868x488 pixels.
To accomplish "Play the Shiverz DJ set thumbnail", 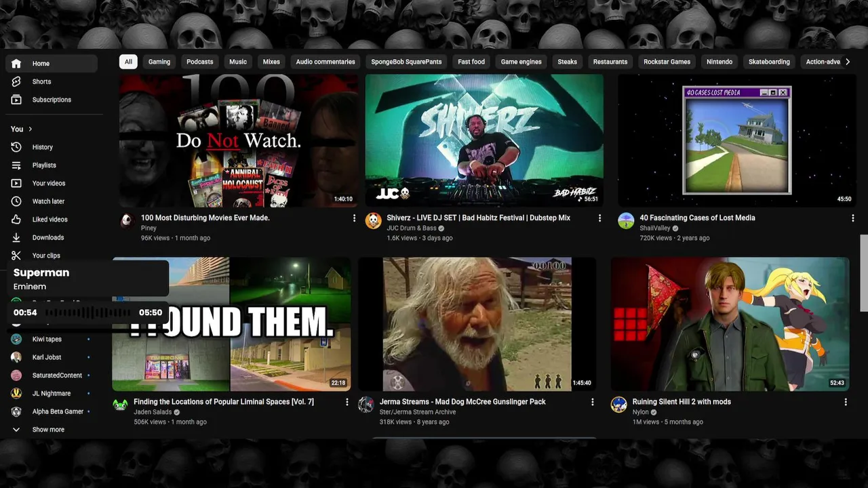I will tap(484, 140).
